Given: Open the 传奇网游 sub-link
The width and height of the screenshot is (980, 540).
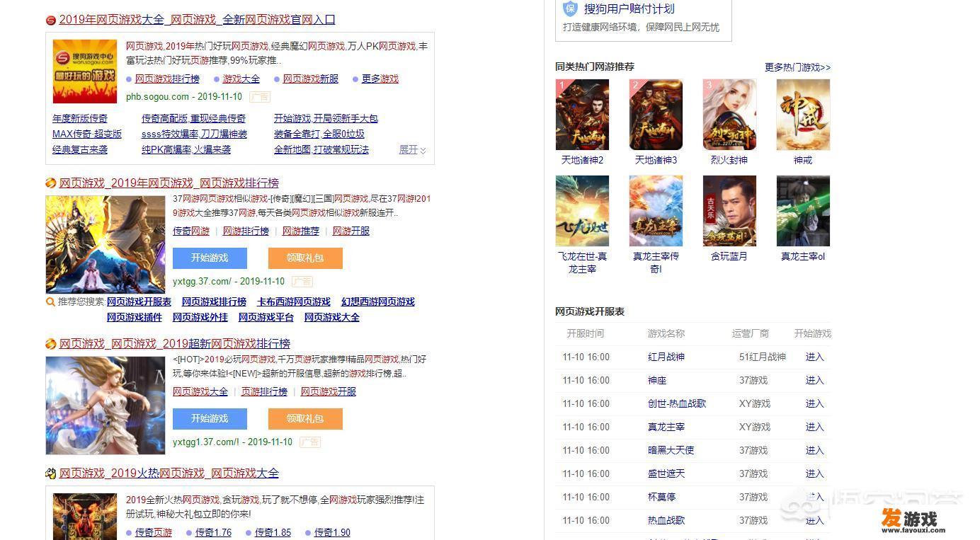Looking at the screenshot, I should click(x=191, y=231).
